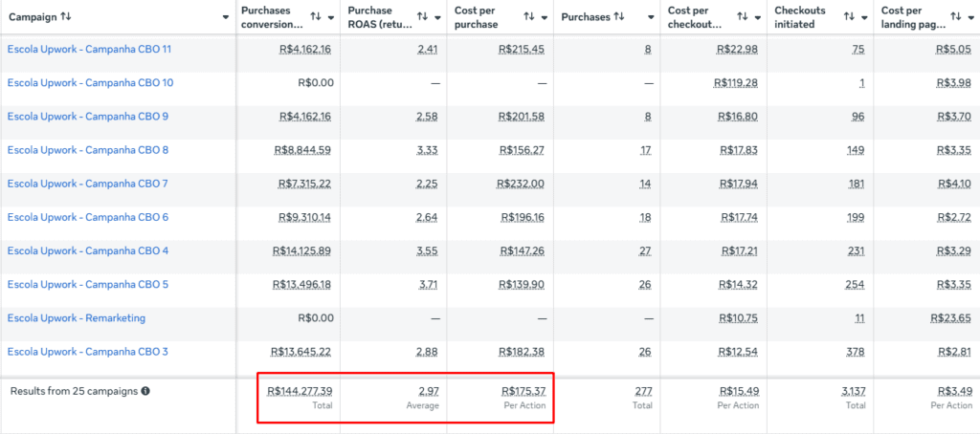Sort by Purchases column arrows

(619, 17)
